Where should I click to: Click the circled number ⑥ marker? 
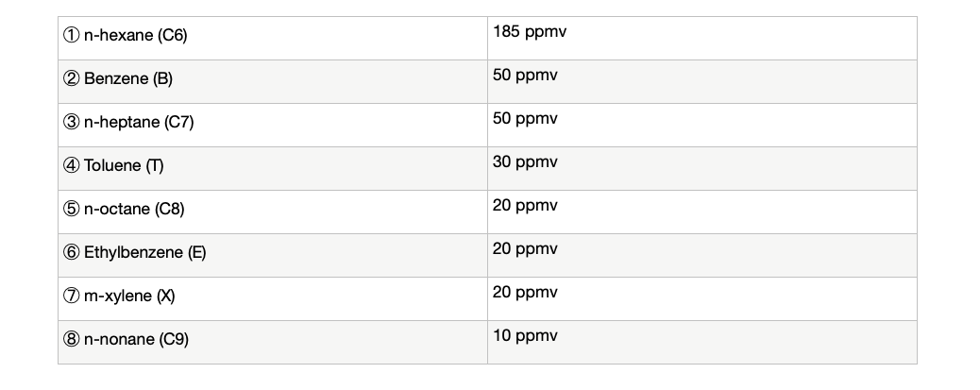(71, 253)
